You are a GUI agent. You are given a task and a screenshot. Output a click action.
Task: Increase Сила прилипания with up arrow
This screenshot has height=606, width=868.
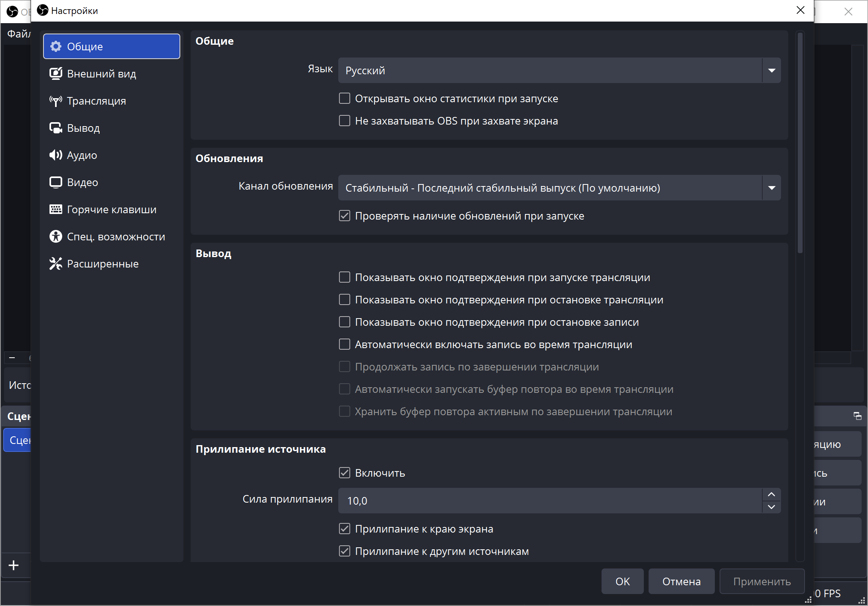click(x=771, y=495)
